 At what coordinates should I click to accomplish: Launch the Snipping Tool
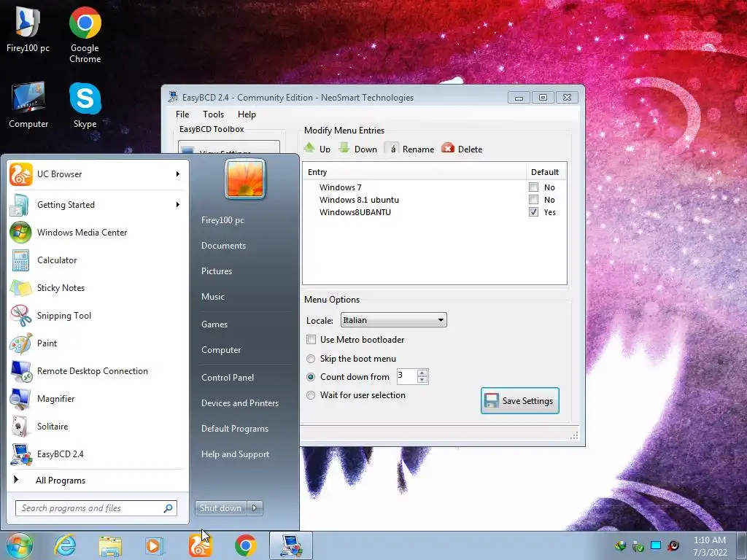coord(98,316)
